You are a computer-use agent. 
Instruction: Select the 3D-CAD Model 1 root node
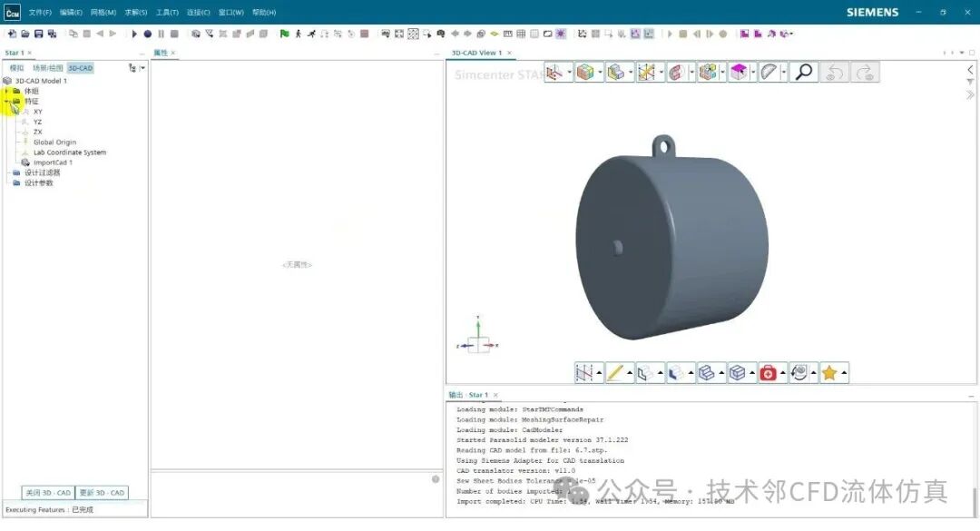41,81
